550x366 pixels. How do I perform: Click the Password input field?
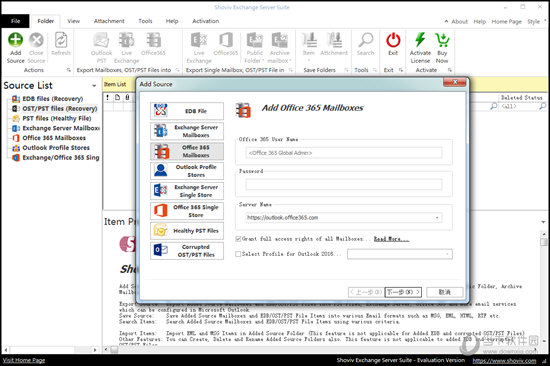[343, 185]
